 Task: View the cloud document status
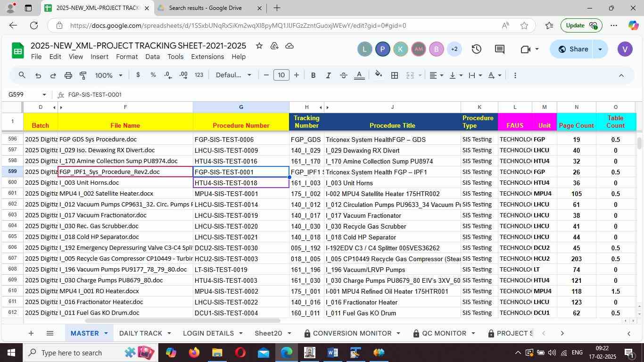point(290,46)
